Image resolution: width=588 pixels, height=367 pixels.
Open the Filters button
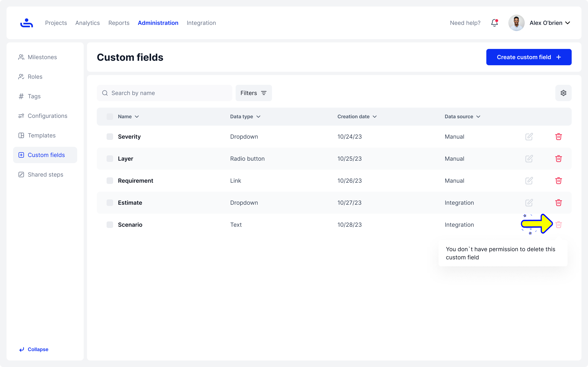(x=253, y=93)
